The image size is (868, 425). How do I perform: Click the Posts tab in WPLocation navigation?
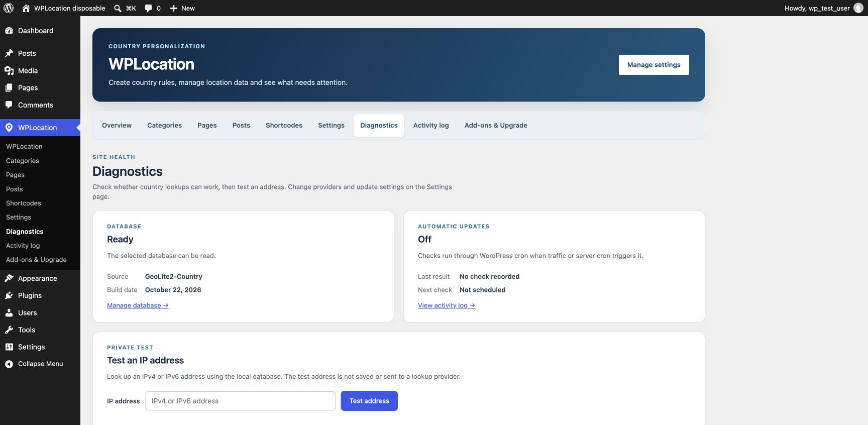tap(241, 126)
